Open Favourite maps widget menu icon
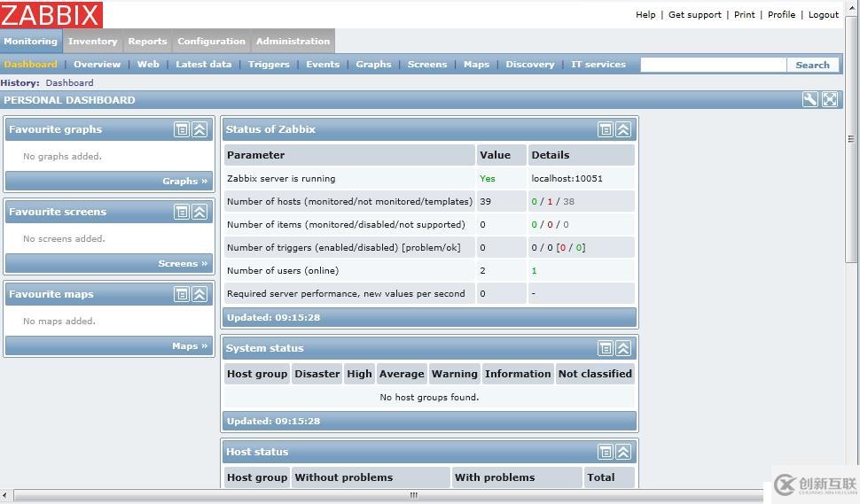Screen dimensions: 860x504 [x=182, y=294]
